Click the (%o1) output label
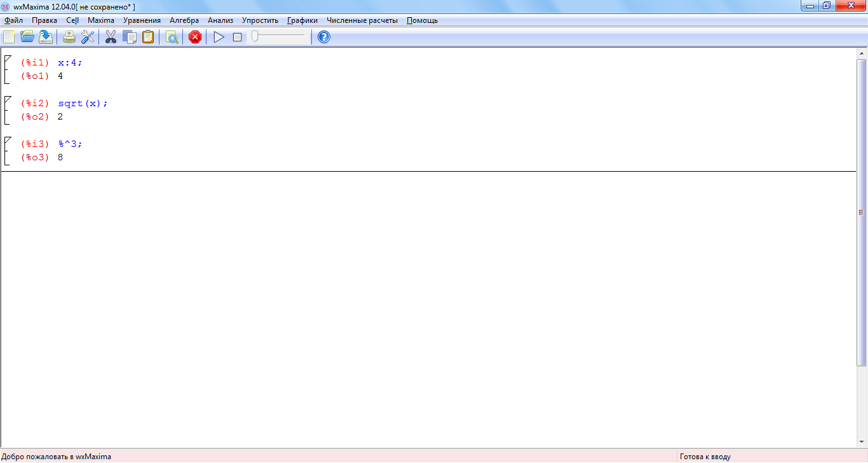The width and height of the screenshot is (868, 463). [x=35, y=76]
